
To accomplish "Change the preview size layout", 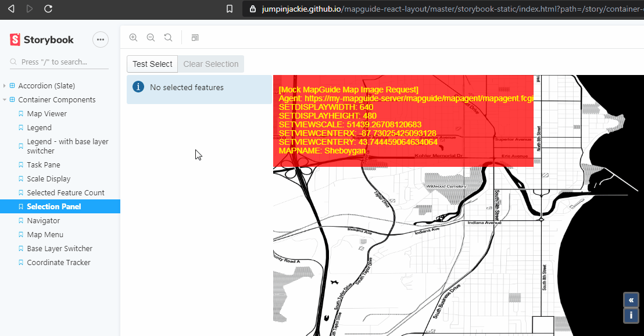I will 195,37.
